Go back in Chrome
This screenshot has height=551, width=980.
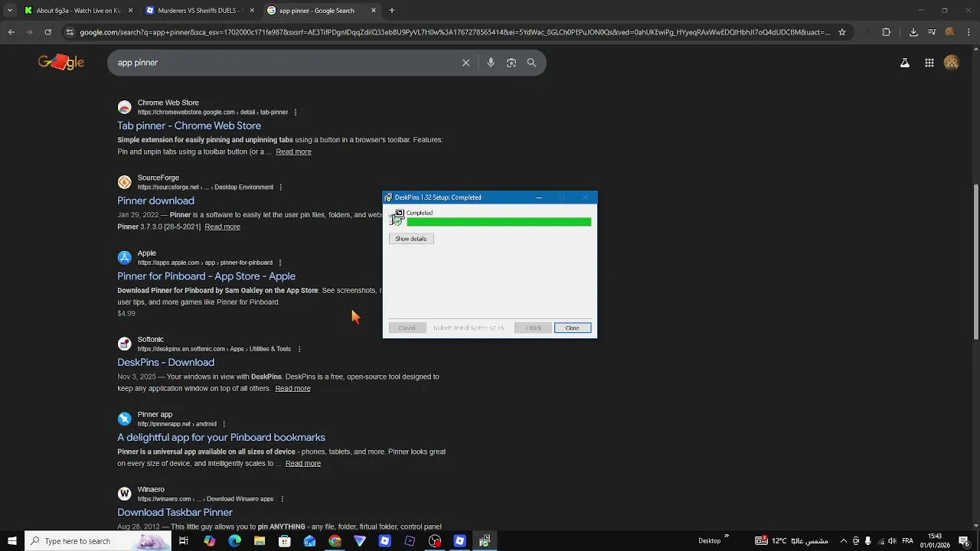coord(11,32)
